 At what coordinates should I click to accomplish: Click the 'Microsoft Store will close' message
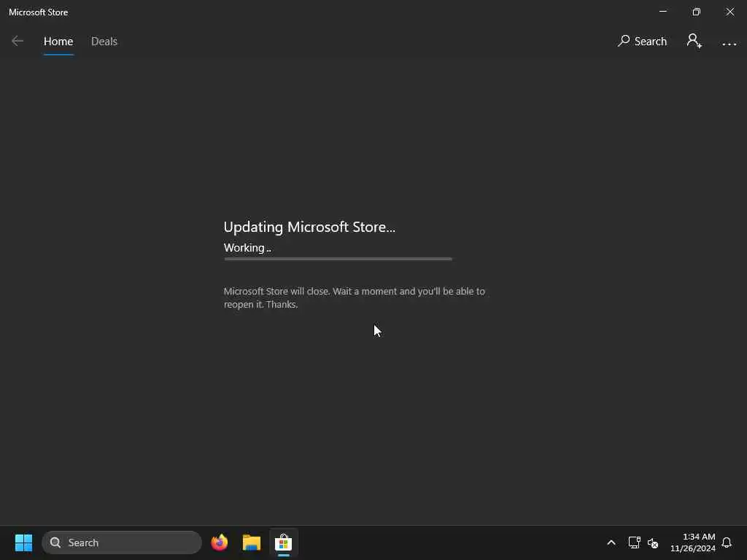(354, 297)
